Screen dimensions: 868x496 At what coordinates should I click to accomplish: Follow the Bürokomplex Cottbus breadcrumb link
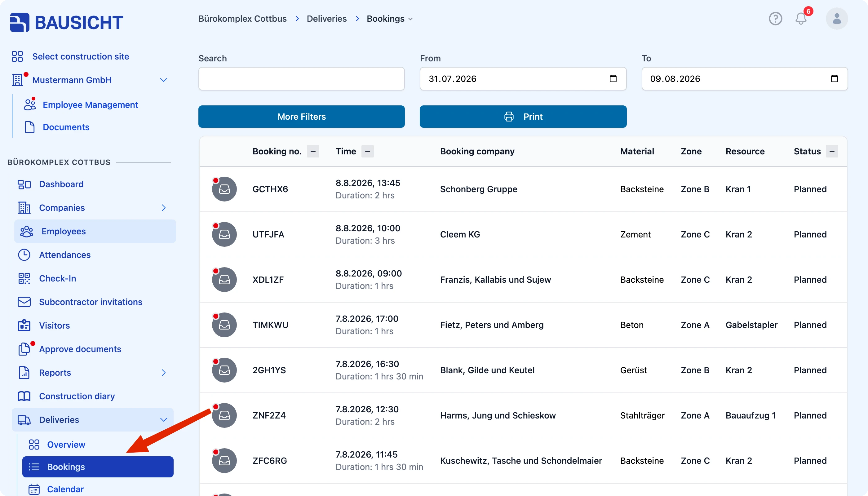point(242,19)
